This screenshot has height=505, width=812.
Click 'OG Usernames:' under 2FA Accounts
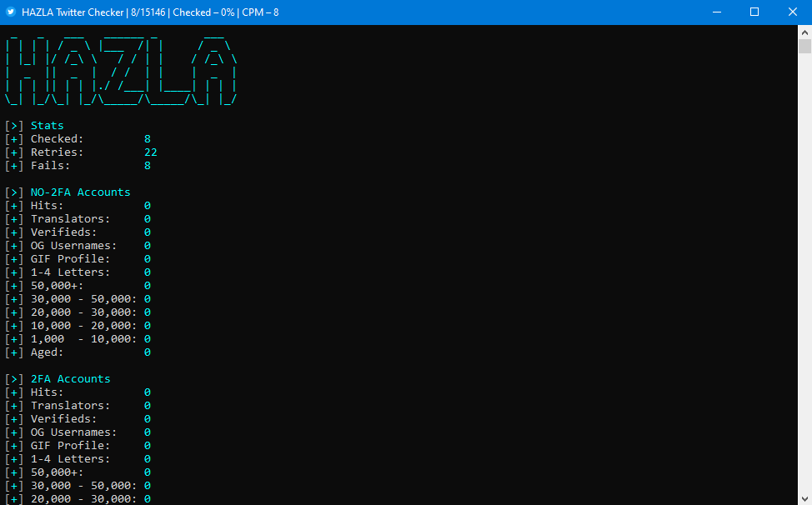tap(73, 432)
